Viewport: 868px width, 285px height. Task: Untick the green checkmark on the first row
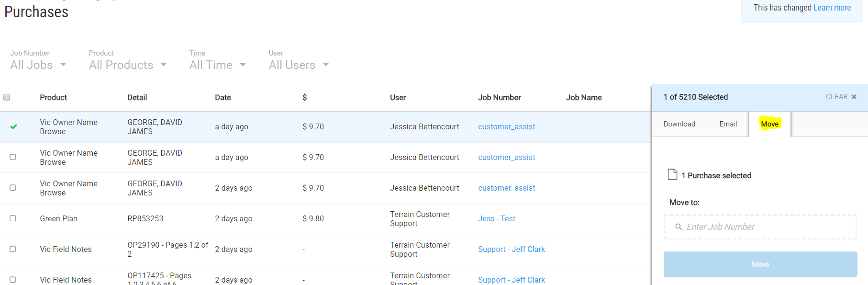pos(13,127)
